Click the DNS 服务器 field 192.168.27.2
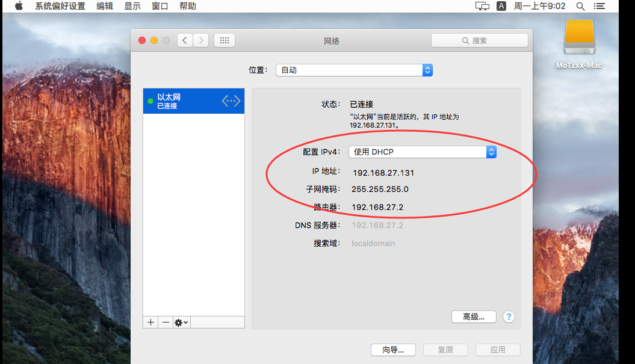This screenshot has width=635, height=364. point(377,225)
